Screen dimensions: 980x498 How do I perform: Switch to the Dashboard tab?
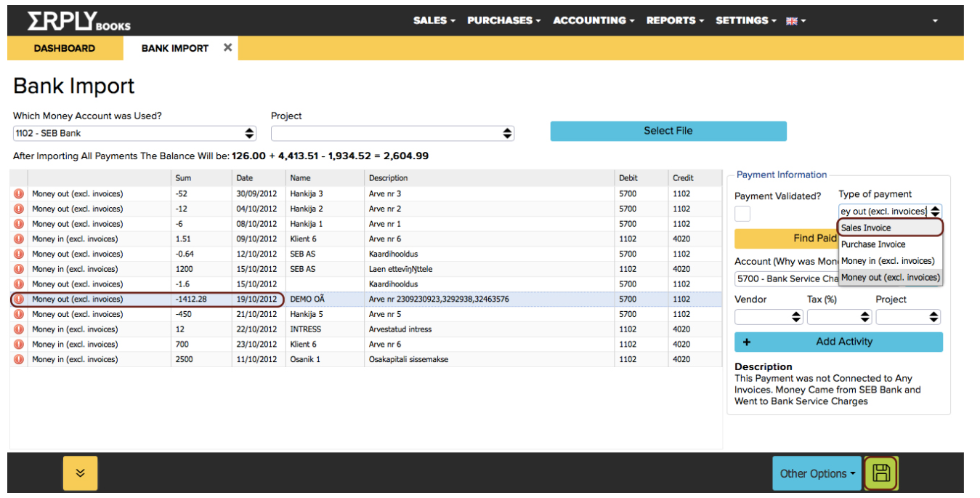click(64, 48)
